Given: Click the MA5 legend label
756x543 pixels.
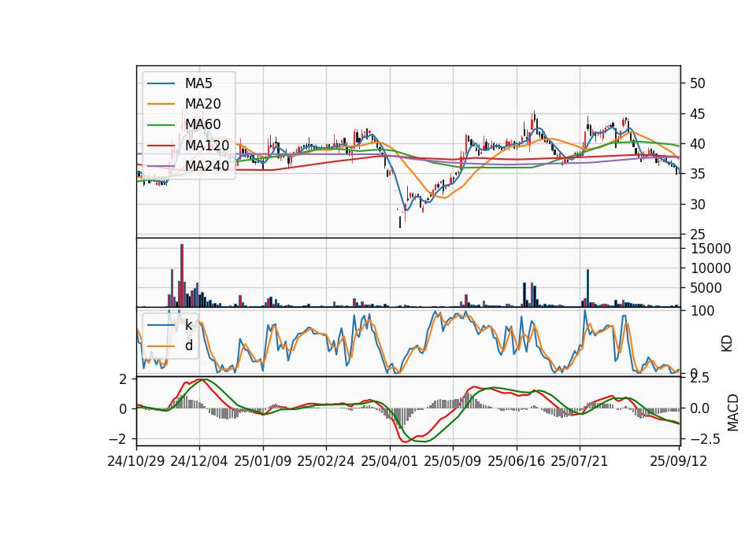Looking at the screenshot, I should [x=198, y=83].
